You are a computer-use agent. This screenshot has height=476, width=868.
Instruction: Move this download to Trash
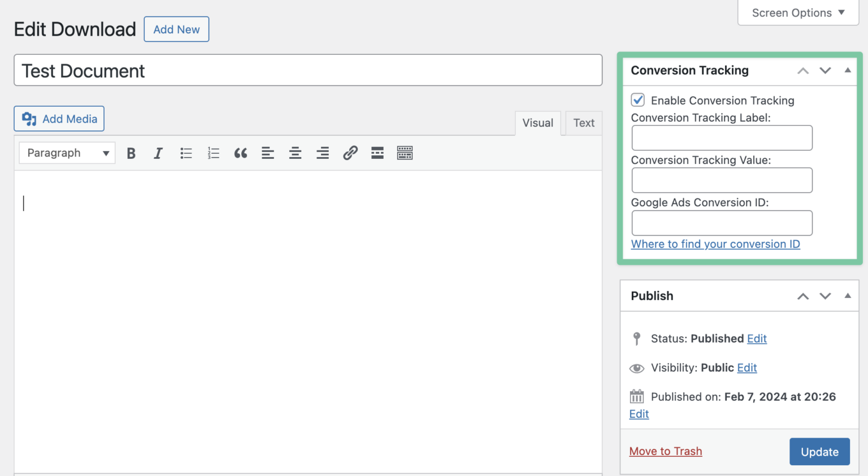[x=666, y=451]
